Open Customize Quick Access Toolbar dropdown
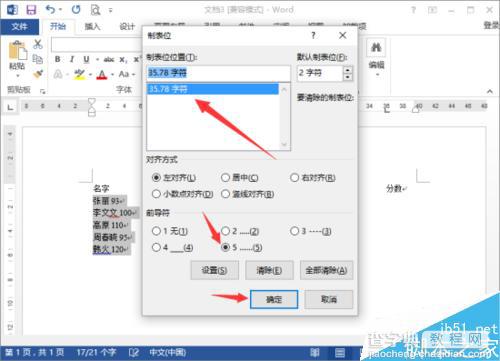 point(111,11)
